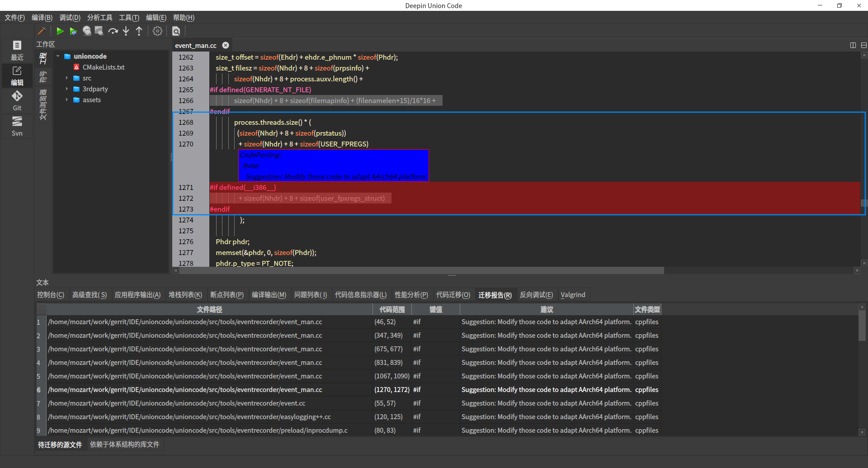
Task: Open the 帮助(H) menu
Action: point(184,18)
